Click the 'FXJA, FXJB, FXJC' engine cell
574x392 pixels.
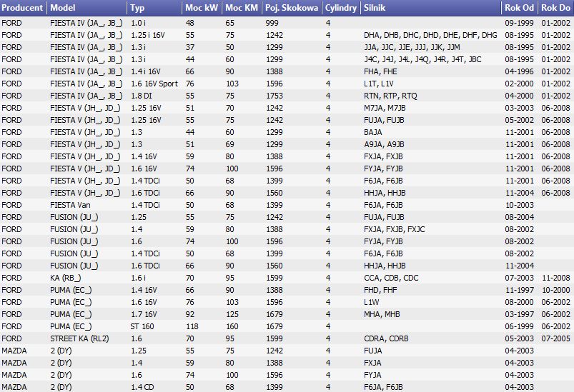tap(395, 229)
